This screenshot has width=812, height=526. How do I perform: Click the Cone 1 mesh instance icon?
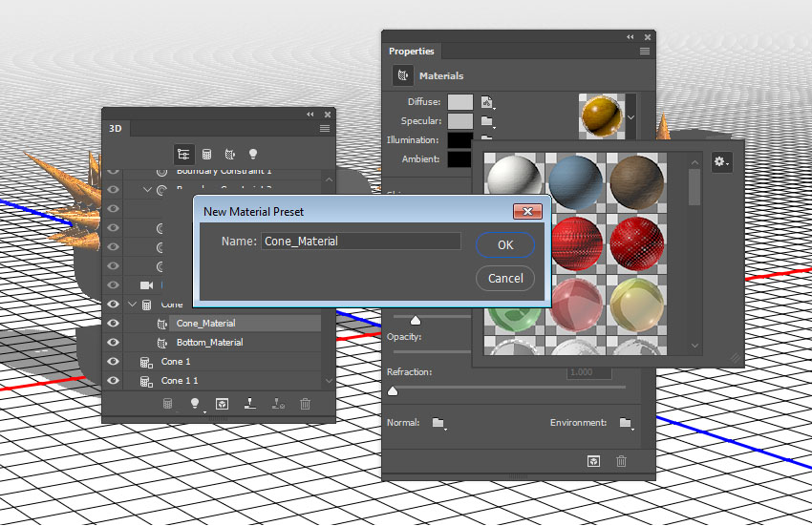146,363
